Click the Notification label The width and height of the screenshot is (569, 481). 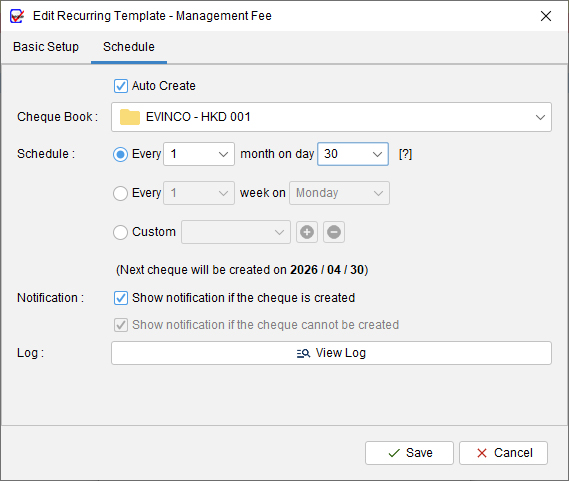[x=50, y=298]
